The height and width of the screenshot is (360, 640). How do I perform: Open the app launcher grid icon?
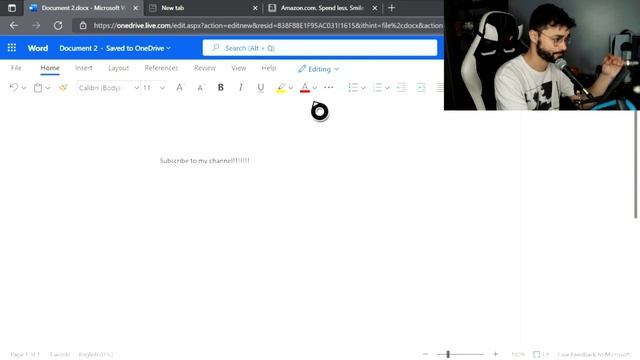pos(12,48)
